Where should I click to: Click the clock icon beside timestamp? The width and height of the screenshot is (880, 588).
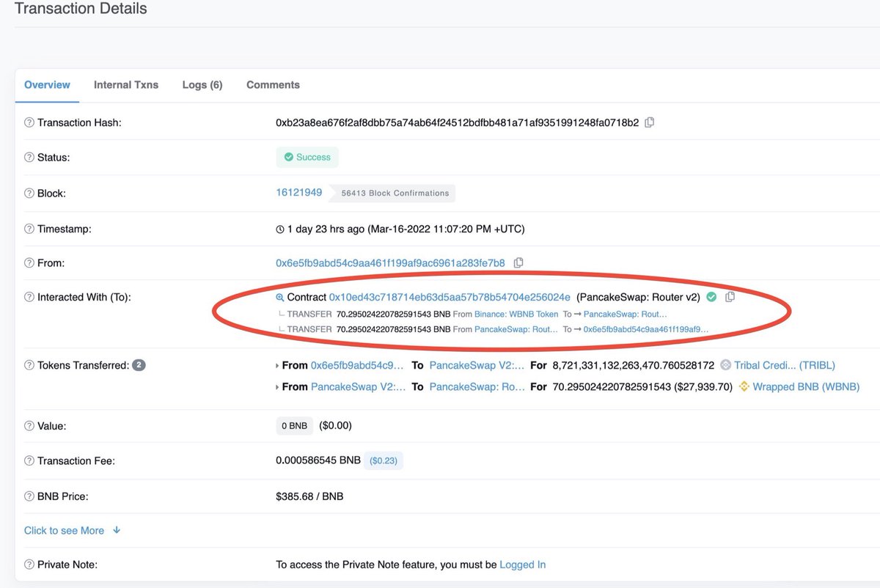(x=280, y=229)
